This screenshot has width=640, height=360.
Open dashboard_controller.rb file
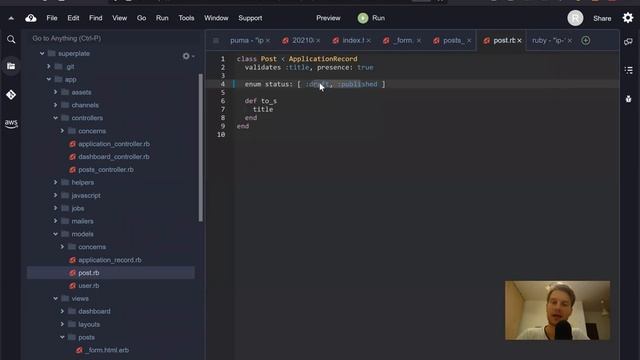[x=114, y=157]
